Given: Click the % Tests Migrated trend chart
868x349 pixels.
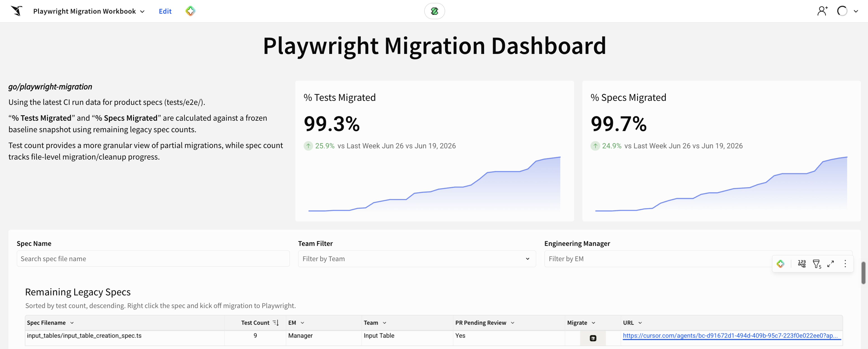Looking at the screenshot, I should pos(434,184).
